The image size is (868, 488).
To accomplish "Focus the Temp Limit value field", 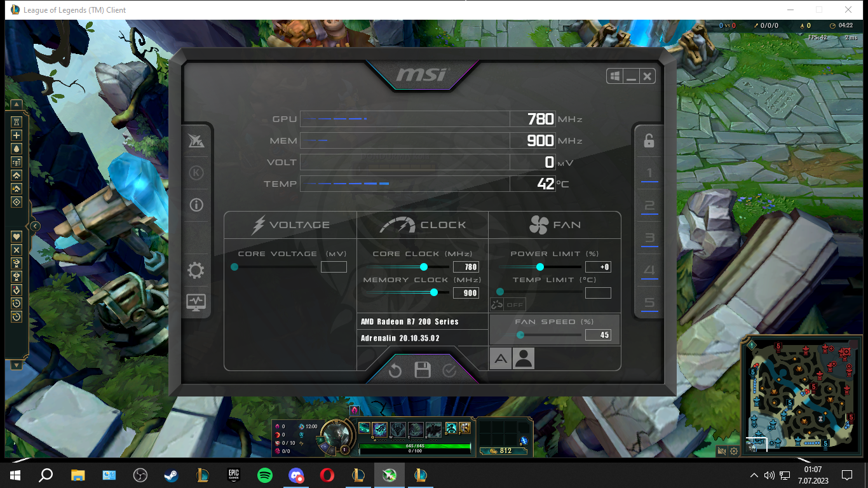I will pos(598,293).
